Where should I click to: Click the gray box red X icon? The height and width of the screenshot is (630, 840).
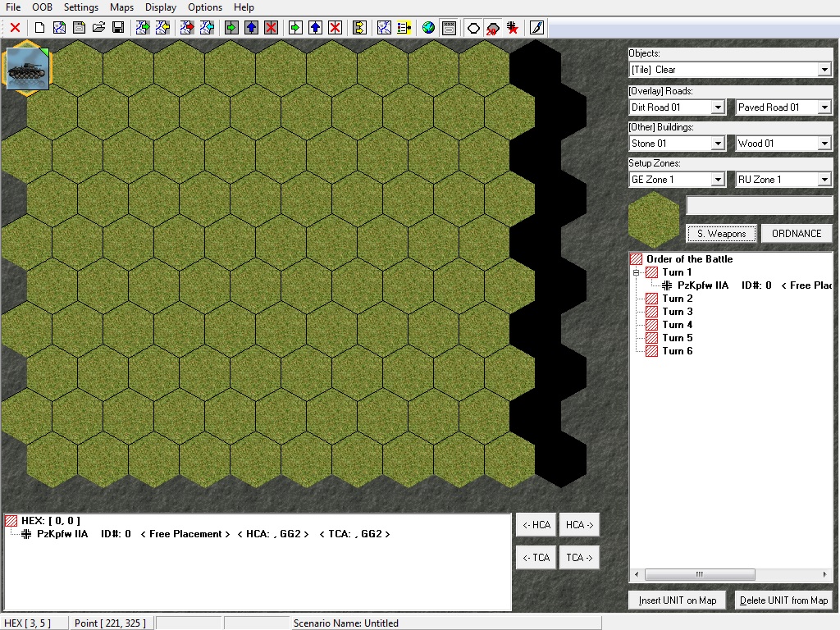(271, 27)
